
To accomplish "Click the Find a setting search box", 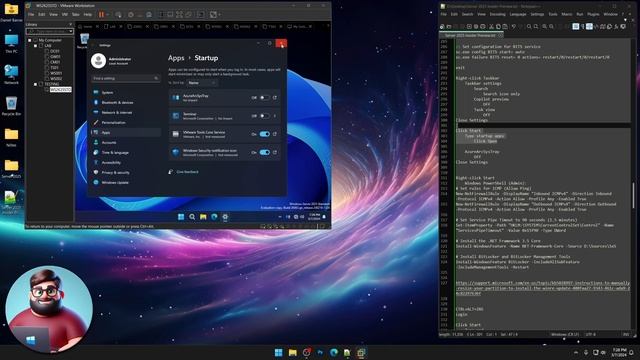I will click(125, 78).
